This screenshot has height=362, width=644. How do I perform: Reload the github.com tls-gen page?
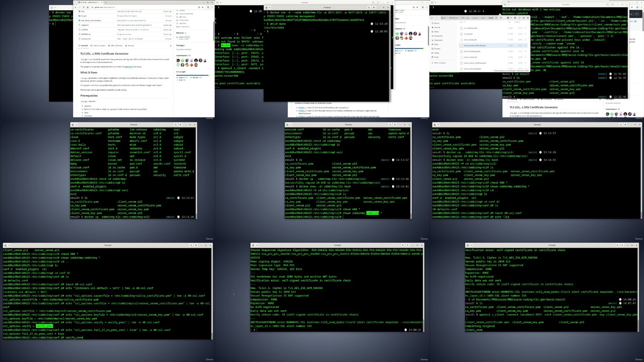[x=84, y=7]
